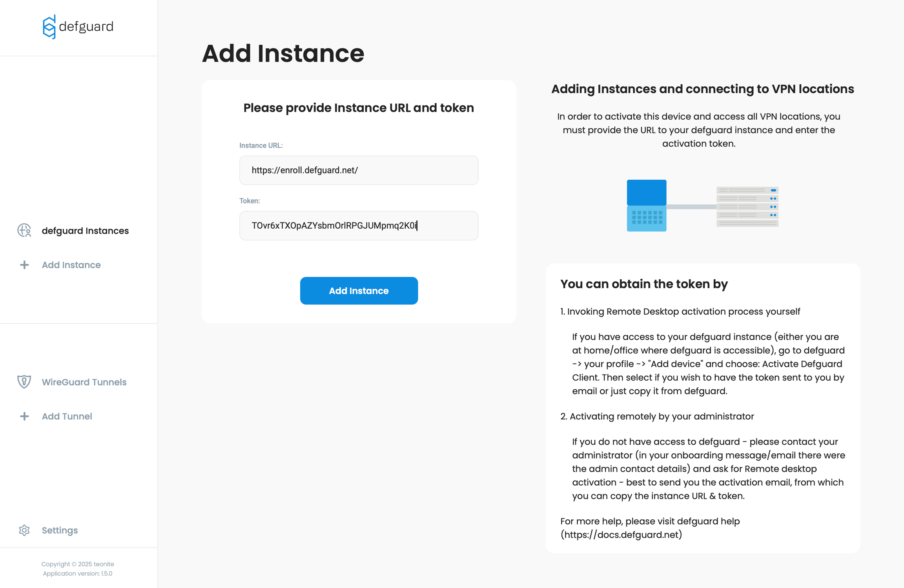The width and height of the screenshot is (904, 588).
Task: Click the Settings gear icon
Action: coord(24,530)
